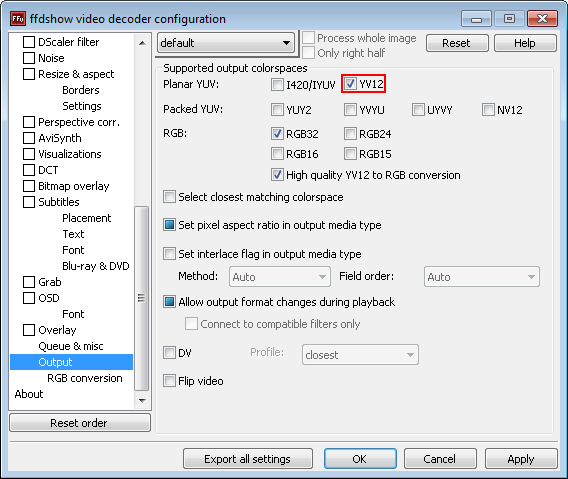Enable UYVY packed output

pos(418,109)
